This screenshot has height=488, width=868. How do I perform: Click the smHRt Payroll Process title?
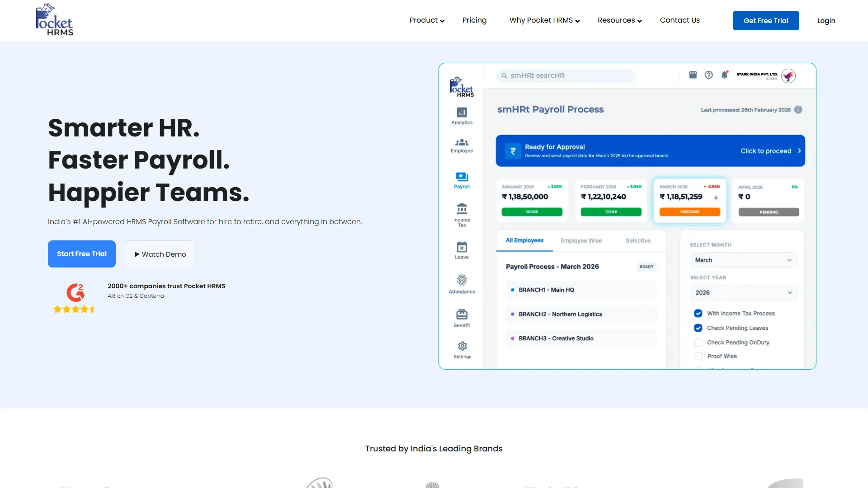551,109
